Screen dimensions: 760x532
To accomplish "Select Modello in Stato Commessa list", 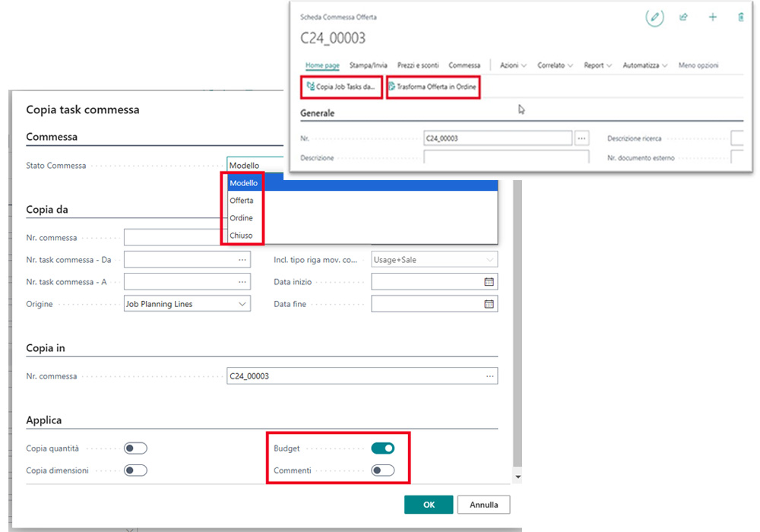I will [363, 183].
